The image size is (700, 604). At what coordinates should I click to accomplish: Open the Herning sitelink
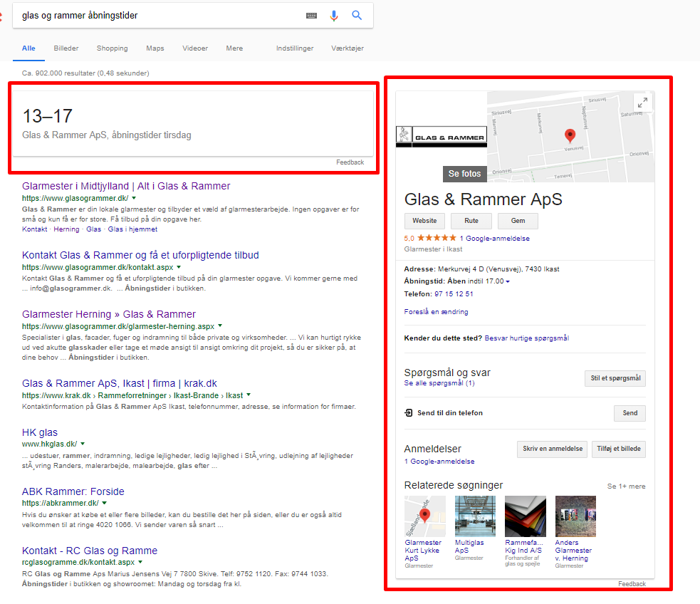pyautogui.click(x=66, y=229)
